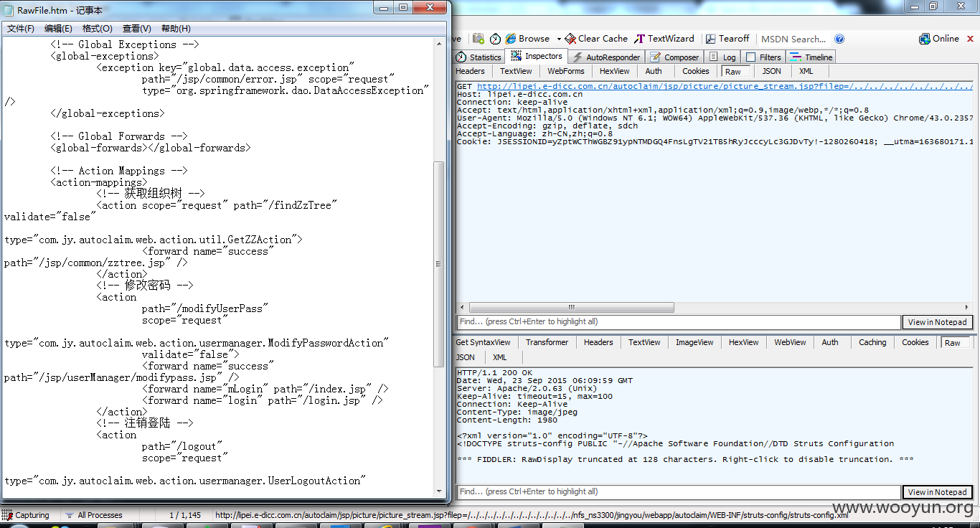This screenshot has height=528, width=980.
Task: Show the ImageView response tab
Action: [x=694, y=343]
